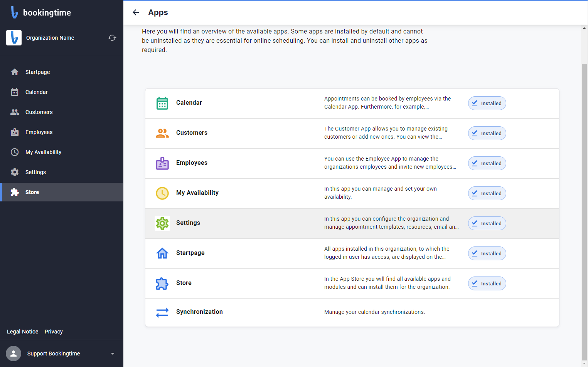Click the green Settings gear app icon
The height and width of the screenshot is (367, 588).
[162, 223]
